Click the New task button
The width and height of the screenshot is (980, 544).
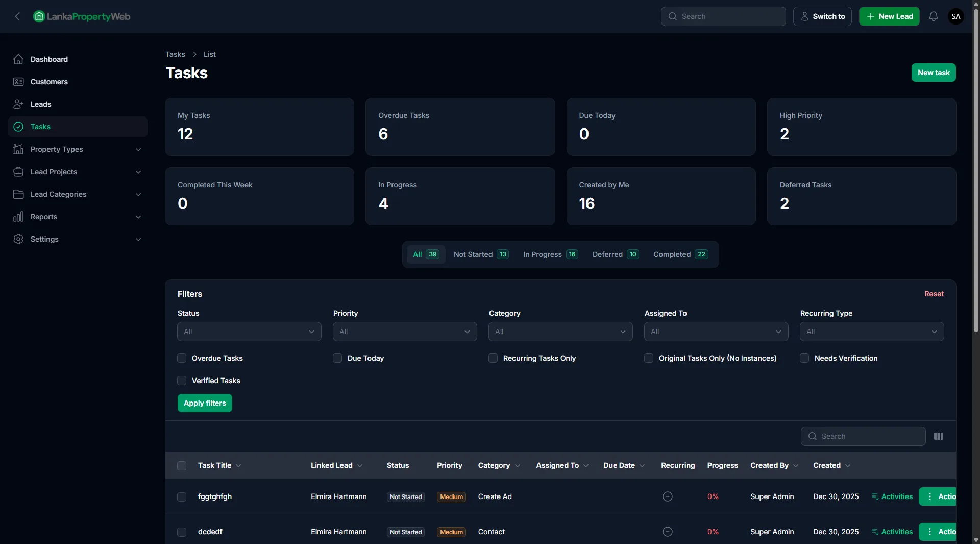pos(933,73)
